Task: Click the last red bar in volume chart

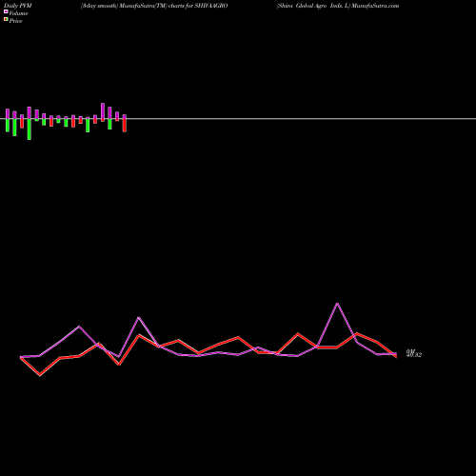Action: 125,125
